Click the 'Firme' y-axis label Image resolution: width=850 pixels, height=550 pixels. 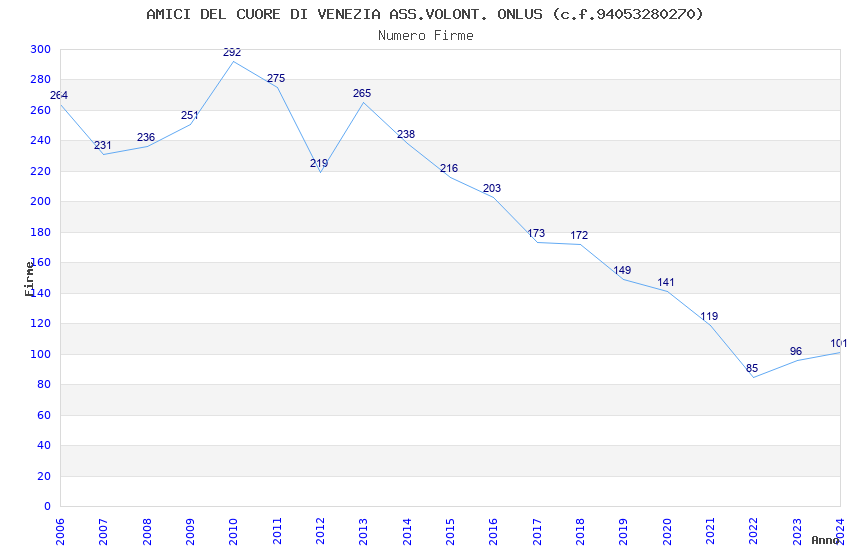click(29, 279)
